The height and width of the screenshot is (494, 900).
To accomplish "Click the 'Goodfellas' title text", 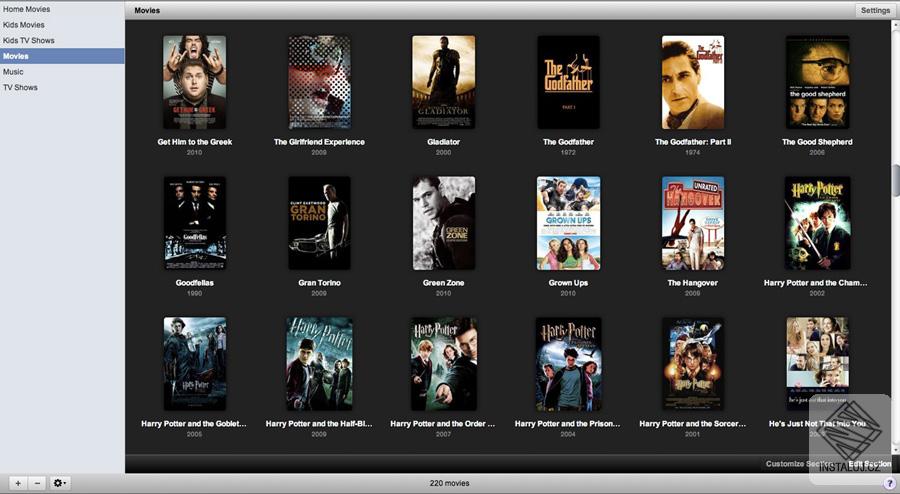I will coord(195,283).
